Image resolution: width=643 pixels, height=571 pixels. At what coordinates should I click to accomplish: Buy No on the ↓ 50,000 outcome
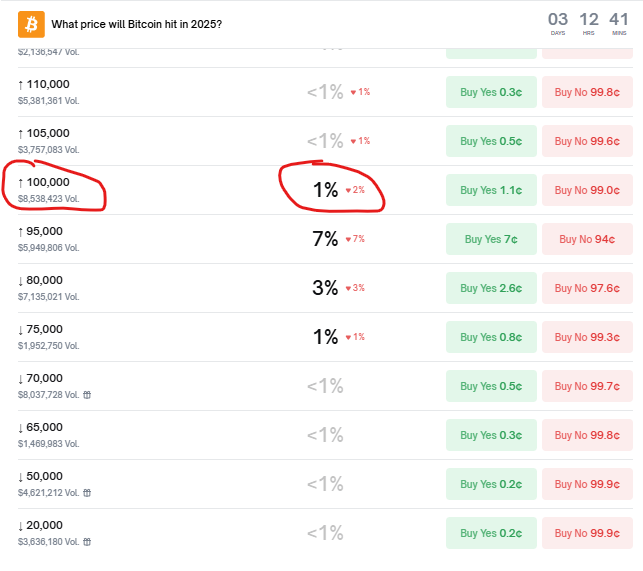[587, 484]
